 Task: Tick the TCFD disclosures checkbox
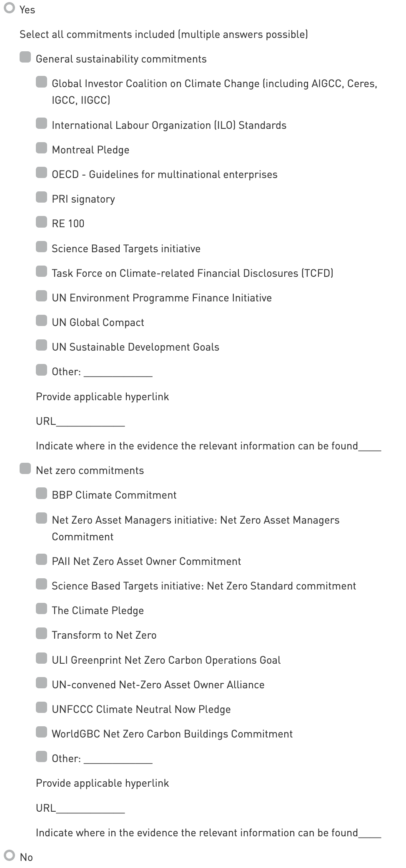click(x=41, y=271)
